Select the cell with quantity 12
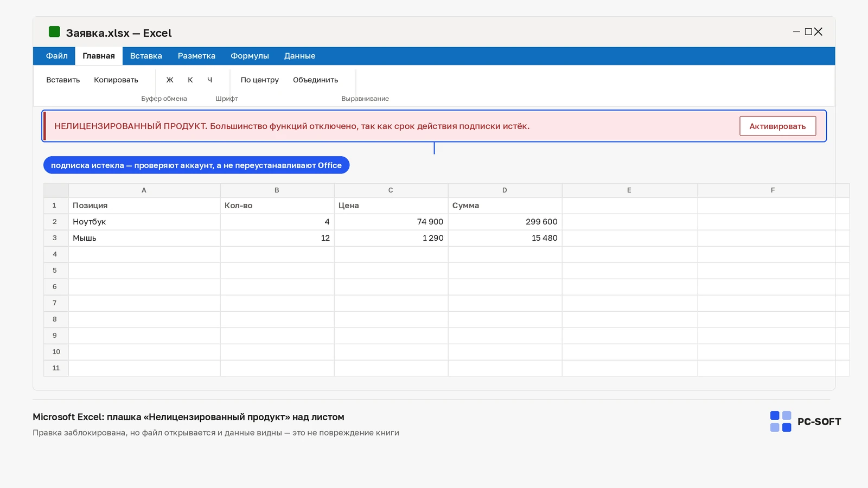The image size is (868, 488). click(x=277, y=238)
